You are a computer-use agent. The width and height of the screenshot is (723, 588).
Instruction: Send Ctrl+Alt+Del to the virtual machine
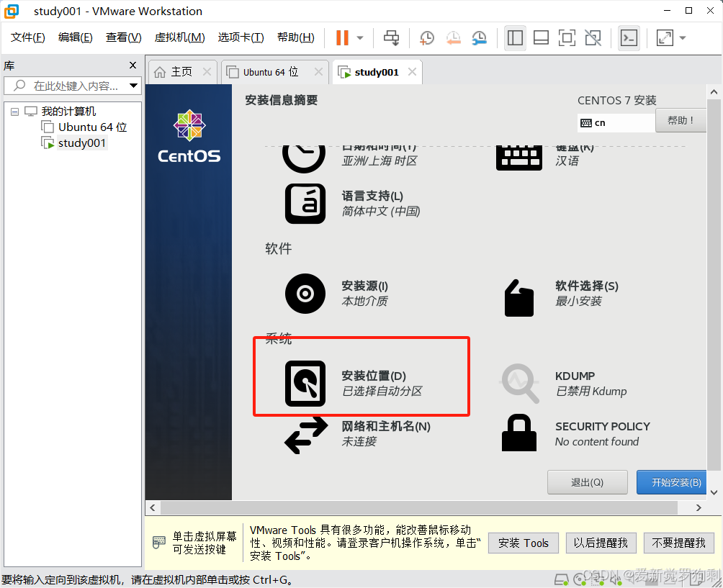pos(392,38)
